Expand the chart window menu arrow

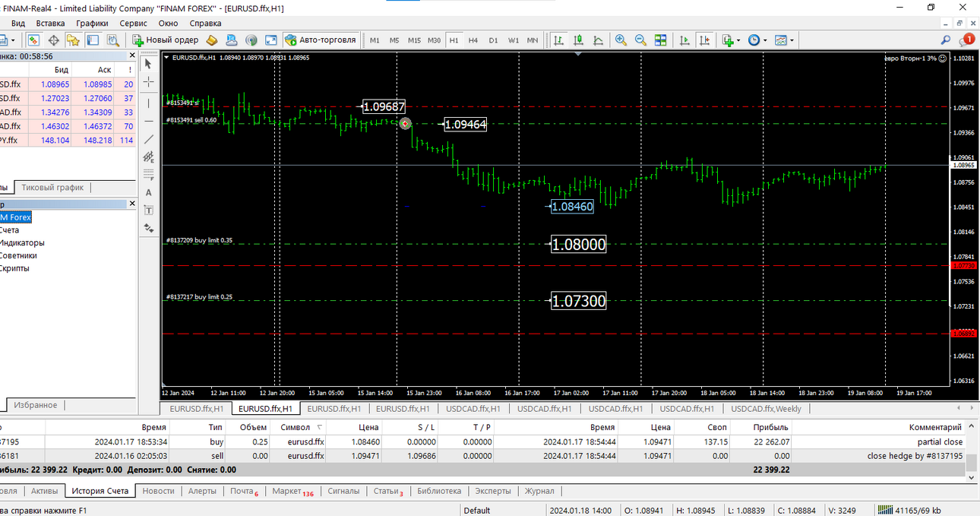166,57
